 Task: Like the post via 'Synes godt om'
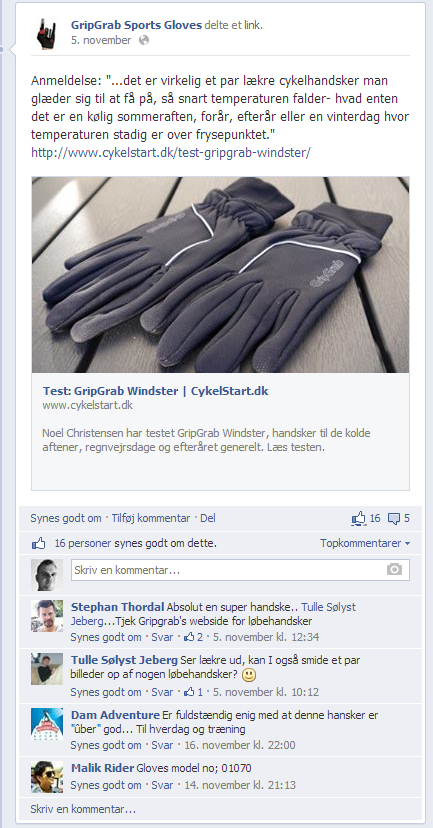coord(65,519)
